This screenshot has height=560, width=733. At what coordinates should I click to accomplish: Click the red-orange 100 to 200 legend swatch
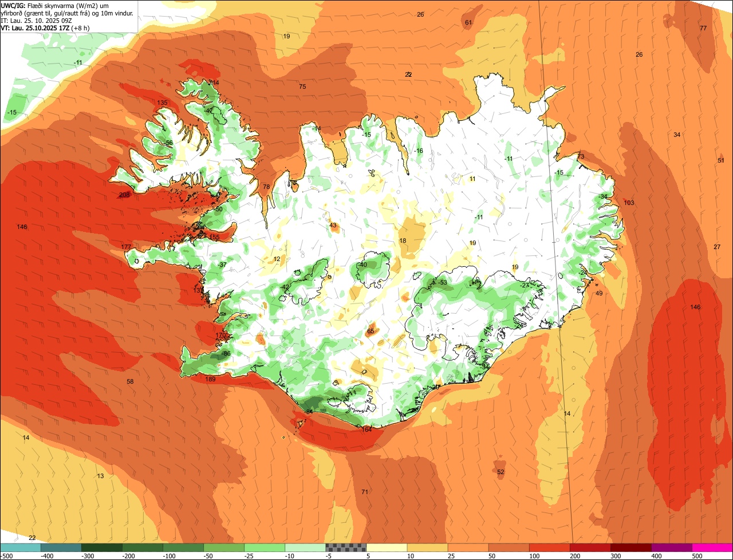coord(549,547)
